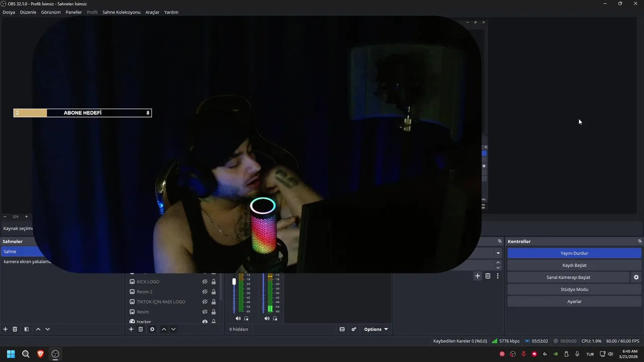Increase transition duration with the up arrow

coord(498,262)
